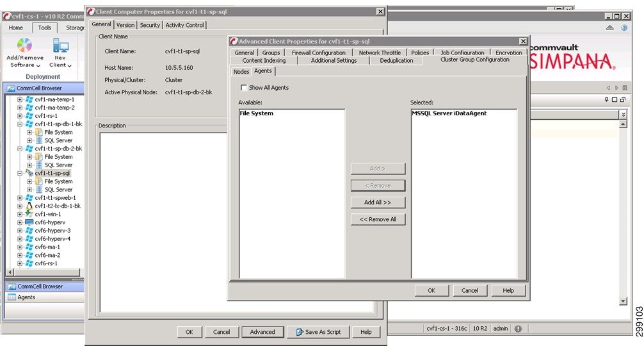Click the Home ribbon tab

tap(15, 28)
